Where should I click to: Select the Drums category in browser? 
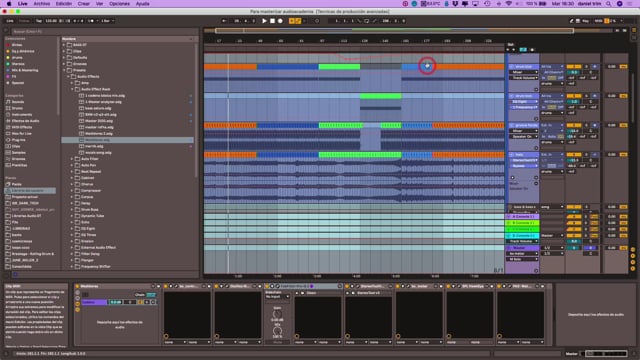18,108
